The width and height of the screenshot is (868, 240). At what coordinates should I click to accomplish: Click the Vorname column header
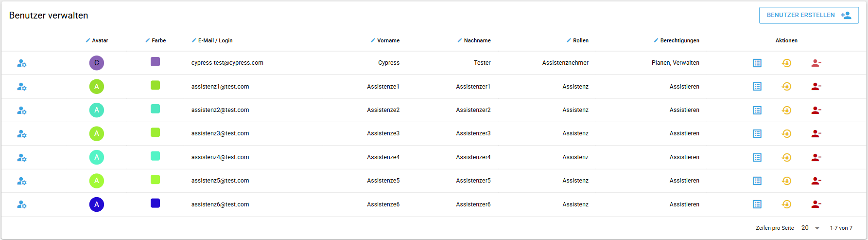[388, 40]
